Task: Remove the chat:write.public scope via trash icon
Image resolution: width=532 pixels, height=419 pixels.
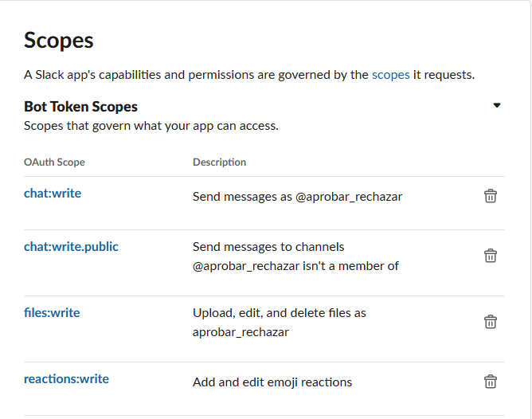Action: pyautogui.click(x=491, y=256)
